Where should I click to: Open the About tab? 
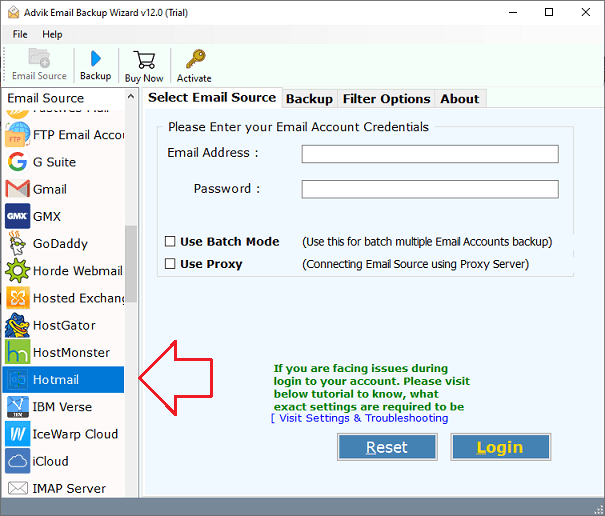coord(460,99)
